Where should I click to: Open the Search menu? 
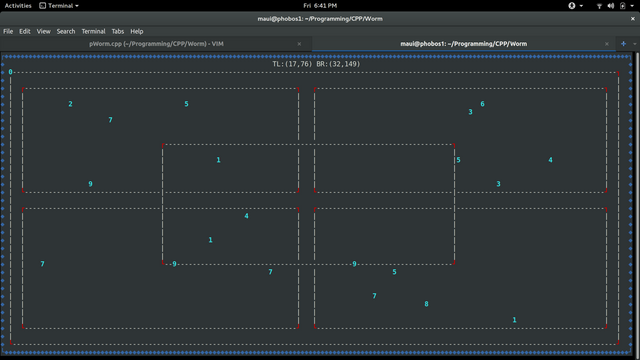(x=66, y=31)
